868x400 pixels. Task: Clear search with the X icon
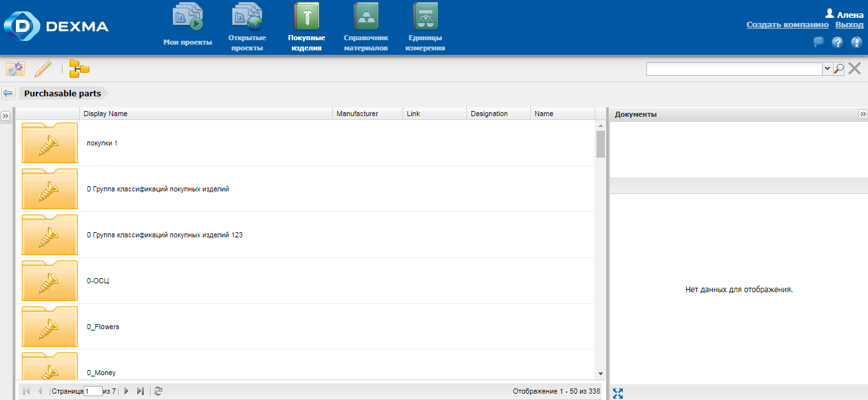(855, 68)
